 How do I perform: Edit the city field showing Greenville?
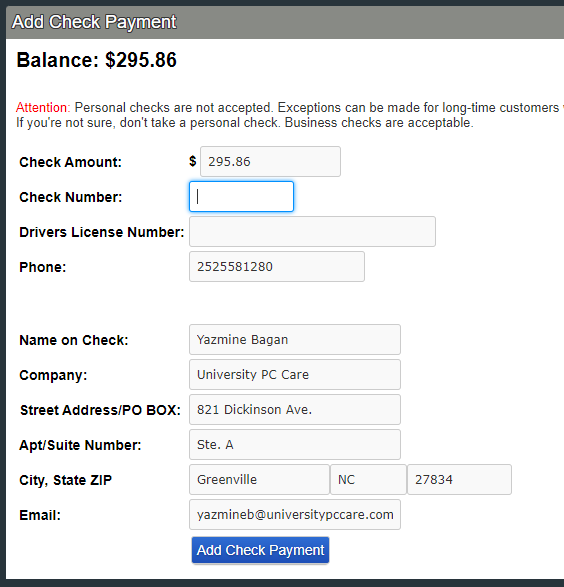click(259, 480)
